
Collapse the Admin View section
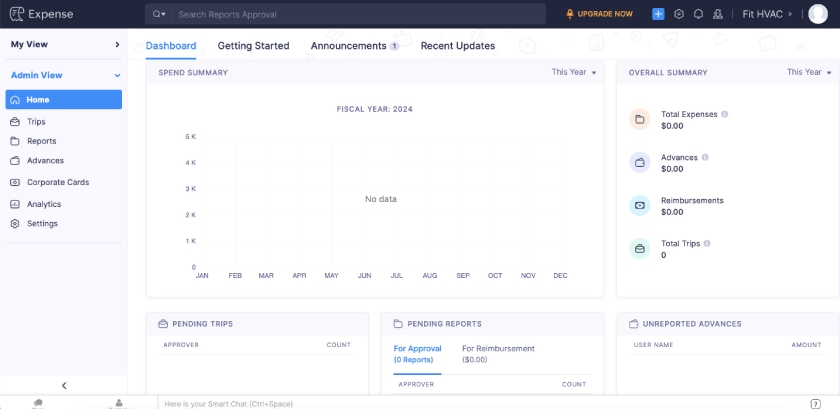coord(64,75)
